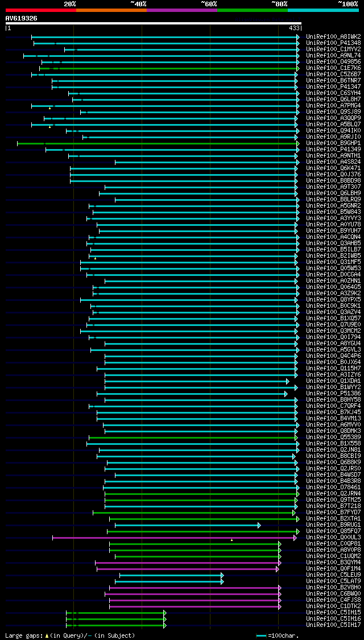Click the yellow gap marker under UniRef100_Q00UL3 bar
The image size is (364, 640).
[x=232, y=540]
